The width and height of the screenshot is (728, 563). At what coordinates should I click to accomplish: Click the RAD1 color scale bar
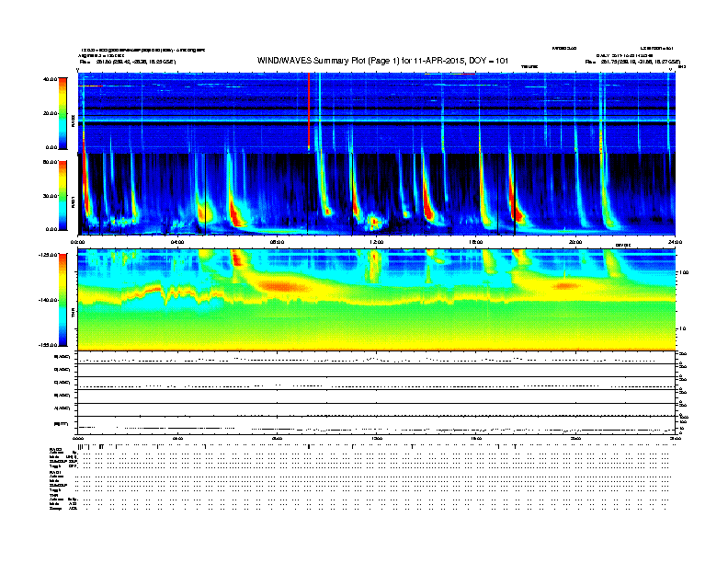(63, 195)
